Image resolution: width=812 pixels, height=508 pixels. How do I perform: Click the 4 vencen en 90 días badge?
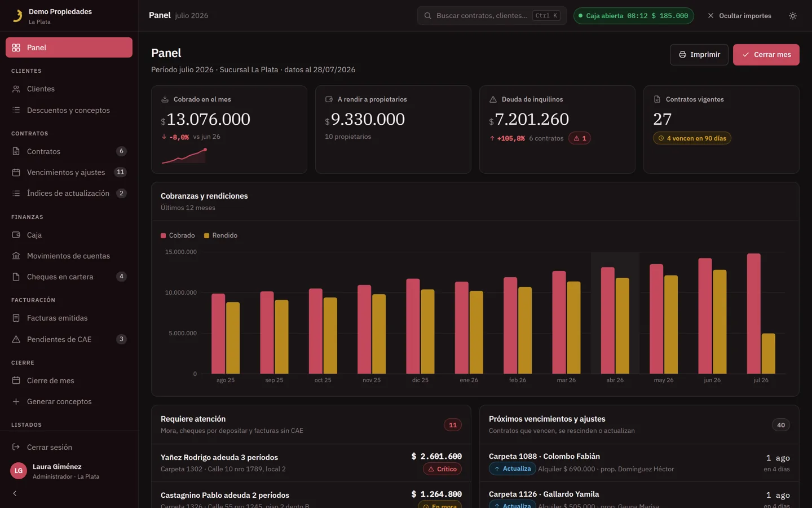[692, 138]
